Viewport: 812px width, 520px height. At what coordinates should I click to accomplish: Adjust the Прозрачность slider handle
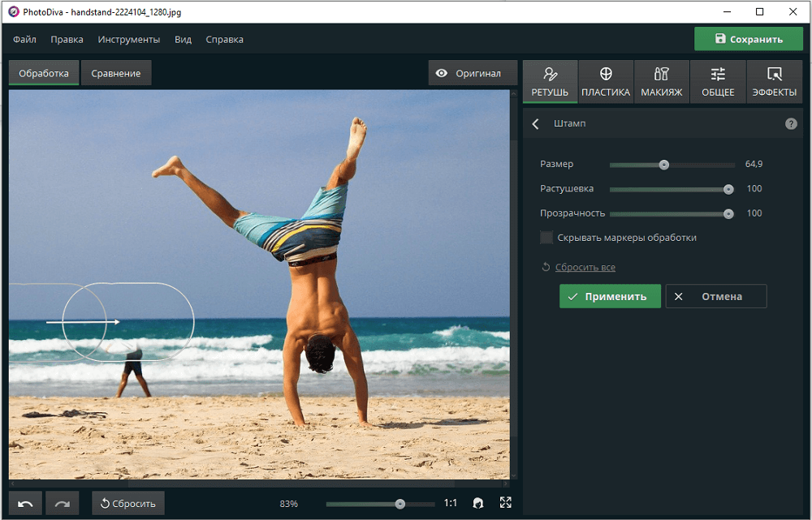click(728, 213)
